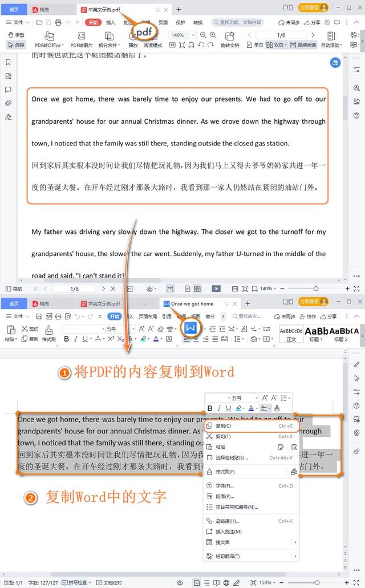Open the 五号 font size dropdown in Writer ribbon
This screenshot has height=588, width=365.
coord(133,329)
